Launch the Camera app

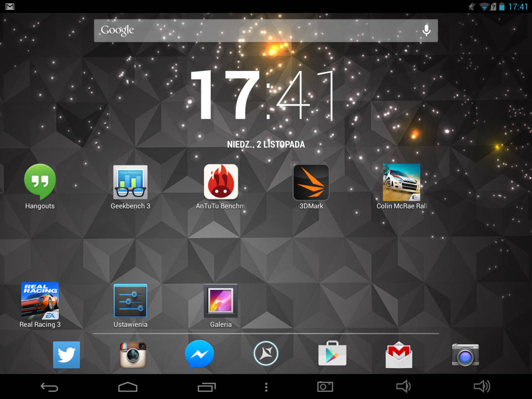[465, 354]
